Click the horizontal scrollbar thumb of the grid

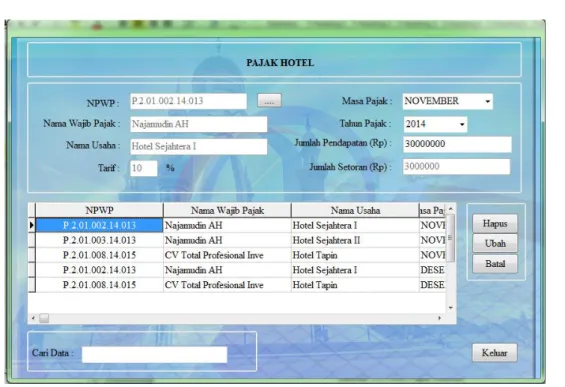point(44,318)
